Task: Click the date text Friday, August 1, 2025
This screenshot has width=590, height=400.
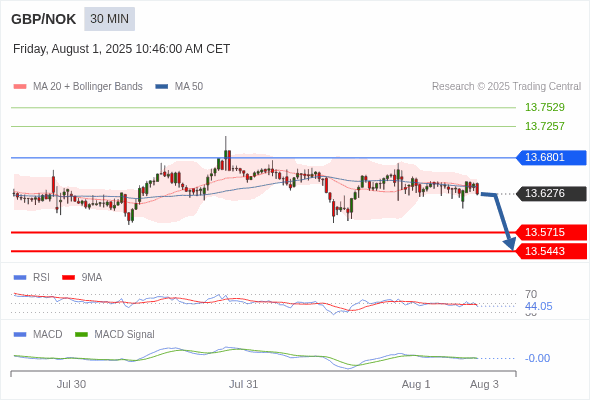Action: [72, 49]
